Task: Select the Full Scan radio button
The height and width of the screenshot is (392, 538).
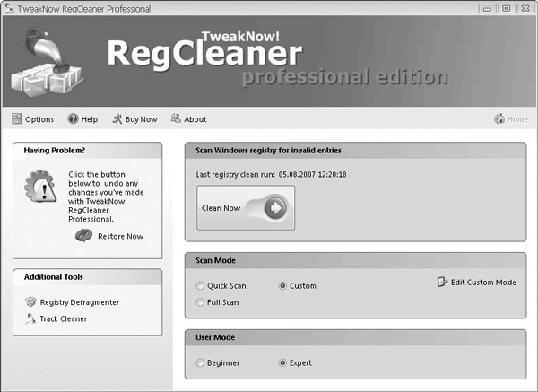Action: 200,302
